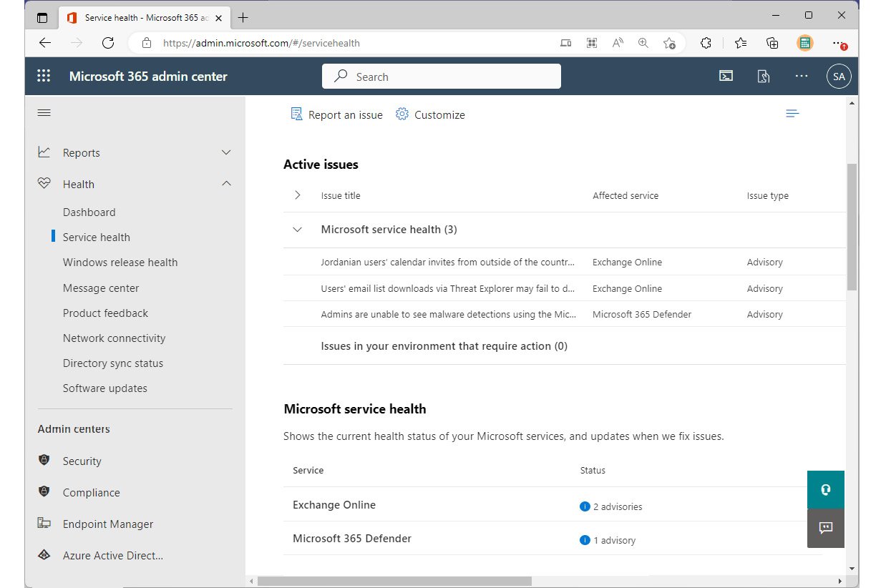Expand all rows chevron beside Issue title
Viewport: 886px width, 588px height.
pyautogui.click(x=298, y=195)
